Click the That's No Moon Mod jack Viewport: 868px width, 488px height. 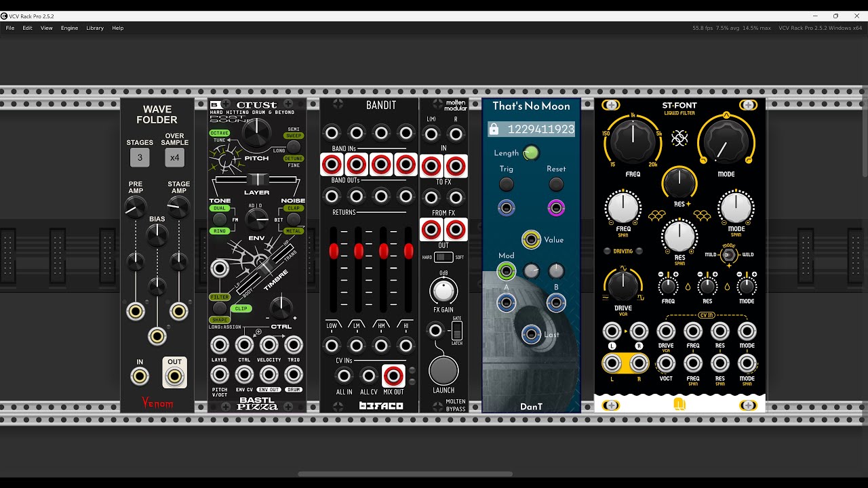coord(506,272)
